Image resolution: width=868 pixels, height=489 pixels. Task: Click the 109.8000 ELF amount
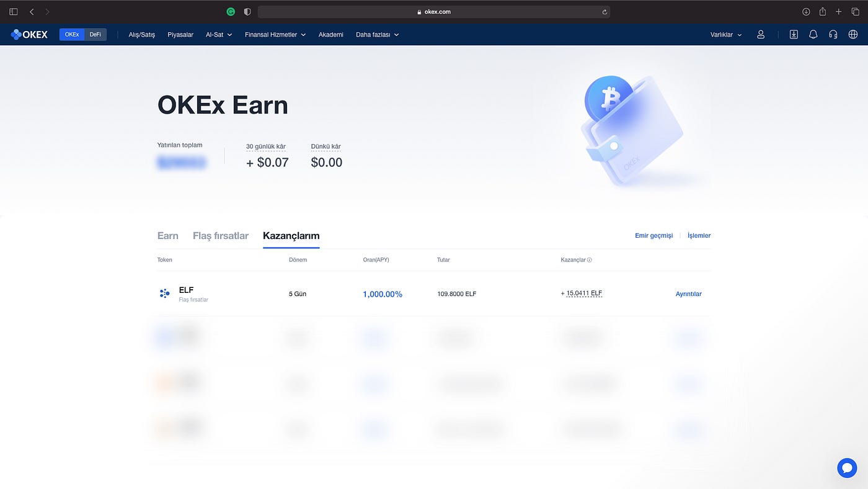click(457, 294)
